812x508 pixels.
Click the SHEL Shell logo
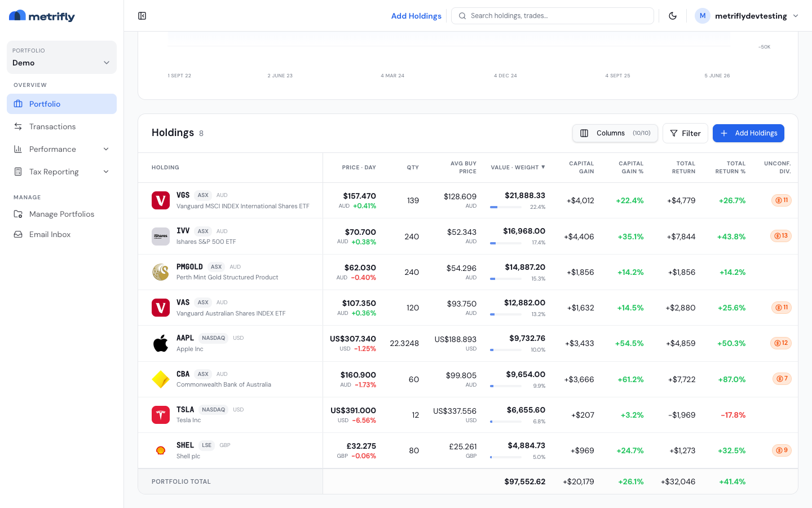[161, 450]
